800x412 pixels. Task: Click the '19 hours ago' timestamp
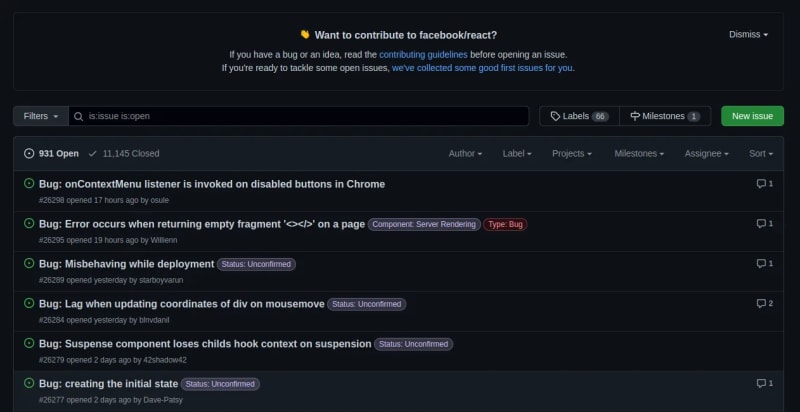(116, 240)
